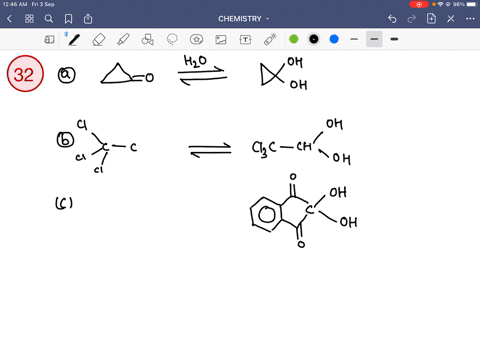The height and width of the screenshot is (360, 480).
Task: Select the thinnest stroke width
Action: (354, 39)
